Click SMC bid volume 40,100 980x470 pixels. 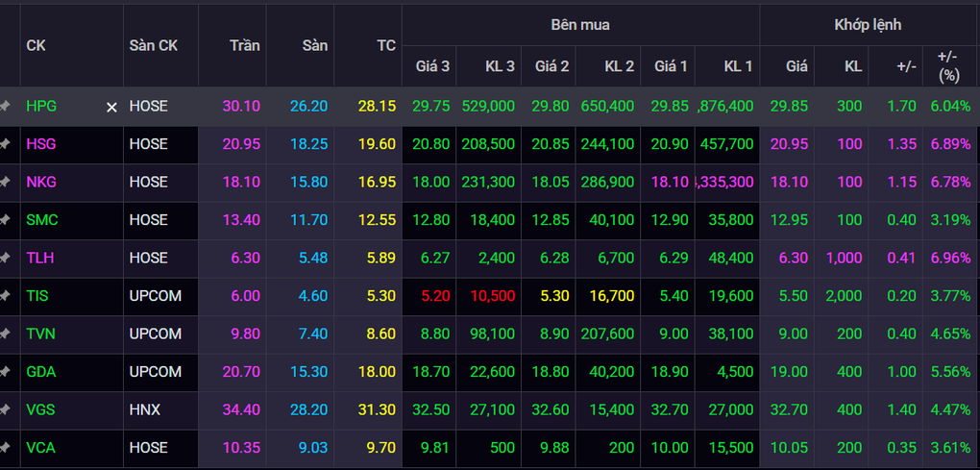[x=614, y=220]
